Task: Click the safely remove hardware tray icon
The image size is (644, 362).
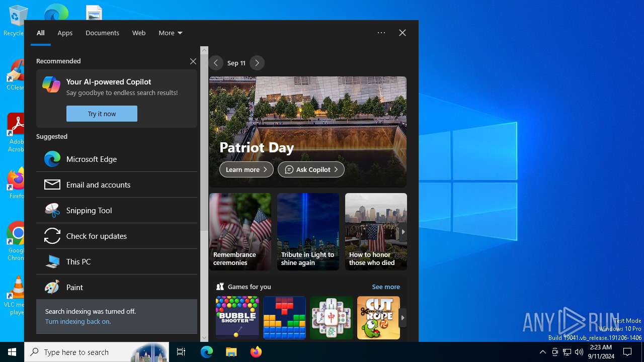Action: click(555, 352)
